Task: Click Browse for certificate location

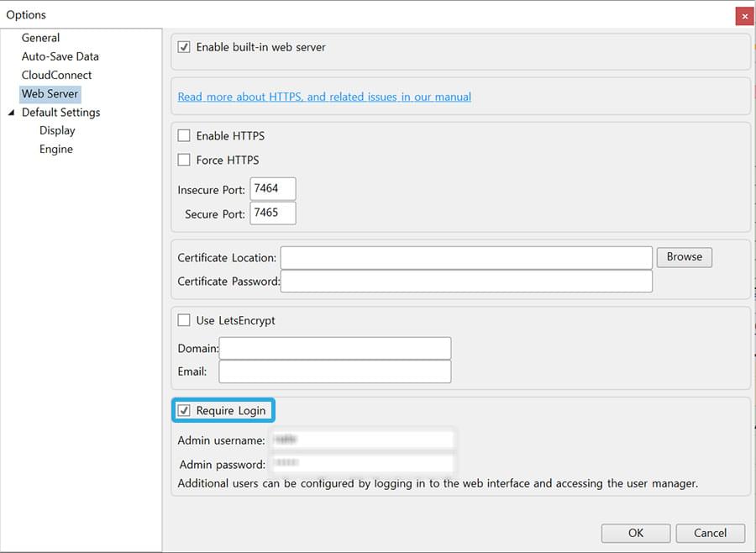Action: pyautogui.click(x=684, y=257)
